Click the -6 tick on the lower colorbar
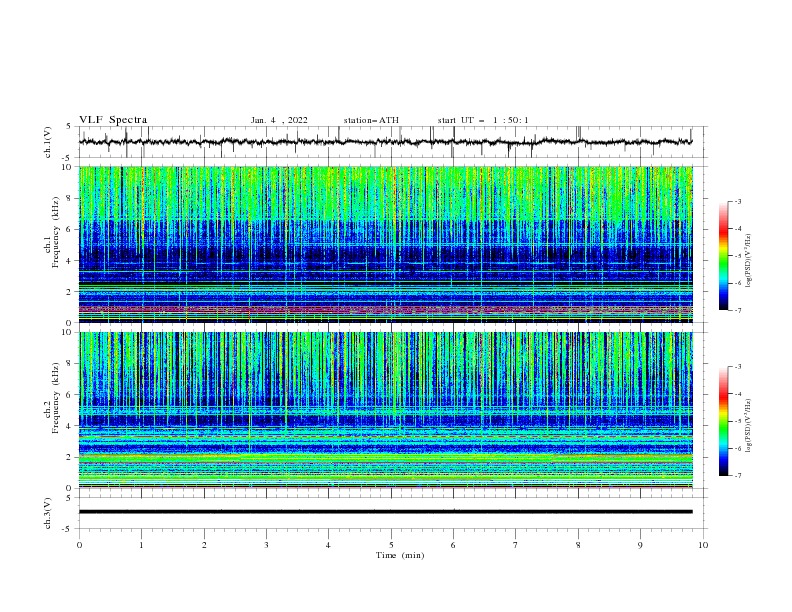 [738, 448]
